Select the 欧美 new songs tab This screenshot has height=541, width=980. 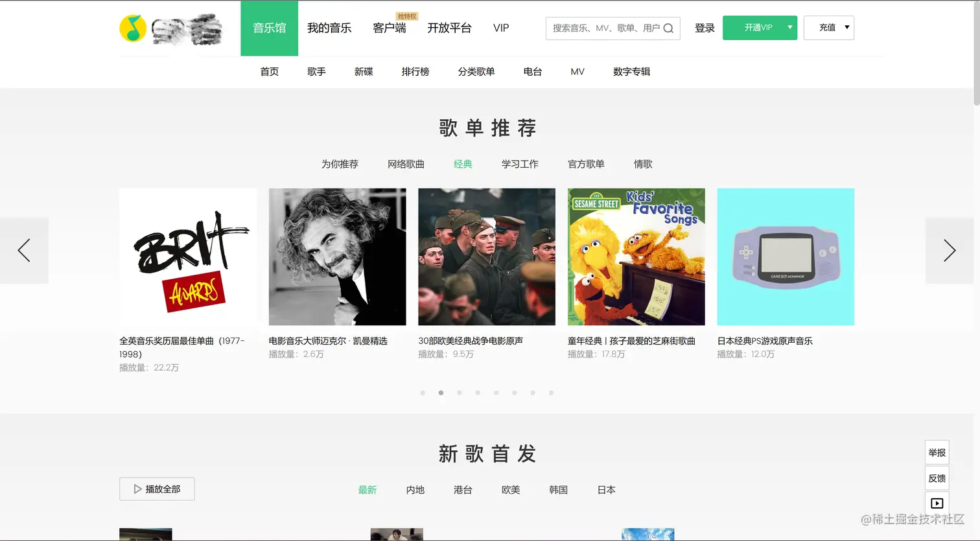point(511,490)
